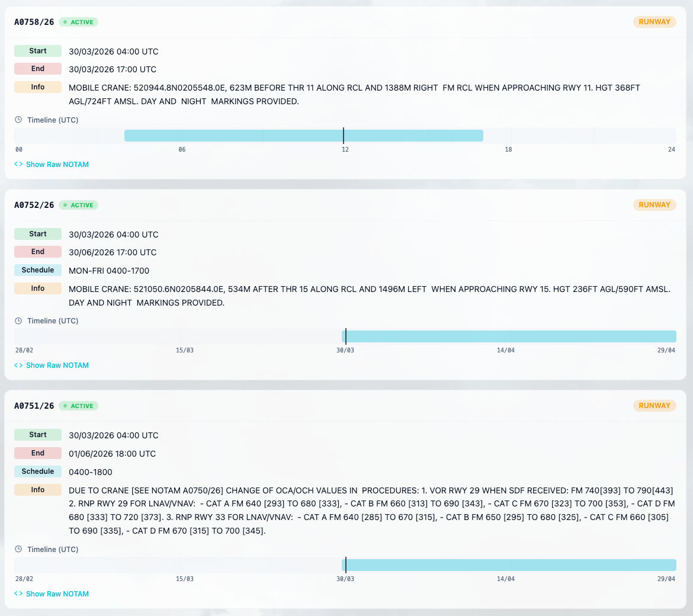Toggle the ACTIVE badge on A0752/26
The width and height of the screenshot is (693, 616).
coord(79,205)
